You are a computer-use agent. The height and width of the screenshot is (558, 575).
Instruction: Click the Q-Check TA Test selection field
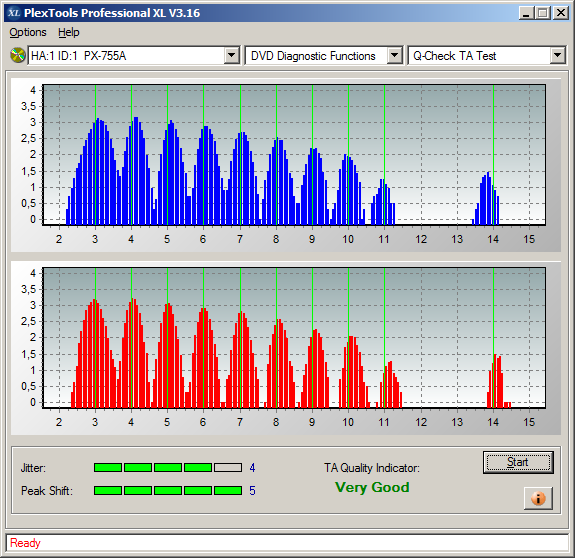479,56
